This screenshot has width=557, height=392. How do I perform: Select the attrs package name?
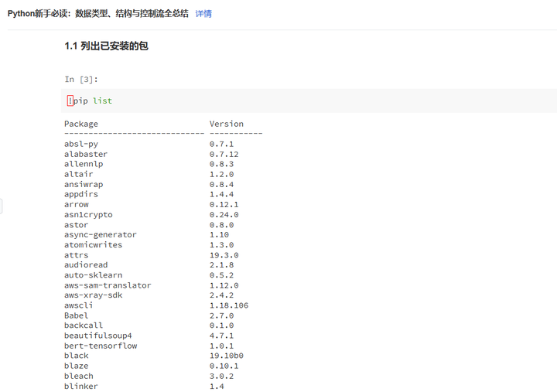click(x=76, y=255)
